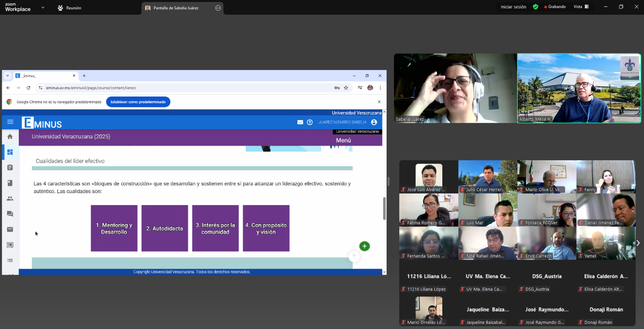
Task: Open the Vista layout menu
Action: [581, 7]
